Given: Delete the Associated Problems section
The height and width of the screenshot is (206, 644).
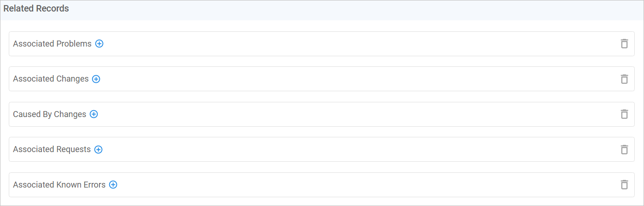Looking at the screenshot, I should pyautogui.click(x=624, y=44).
